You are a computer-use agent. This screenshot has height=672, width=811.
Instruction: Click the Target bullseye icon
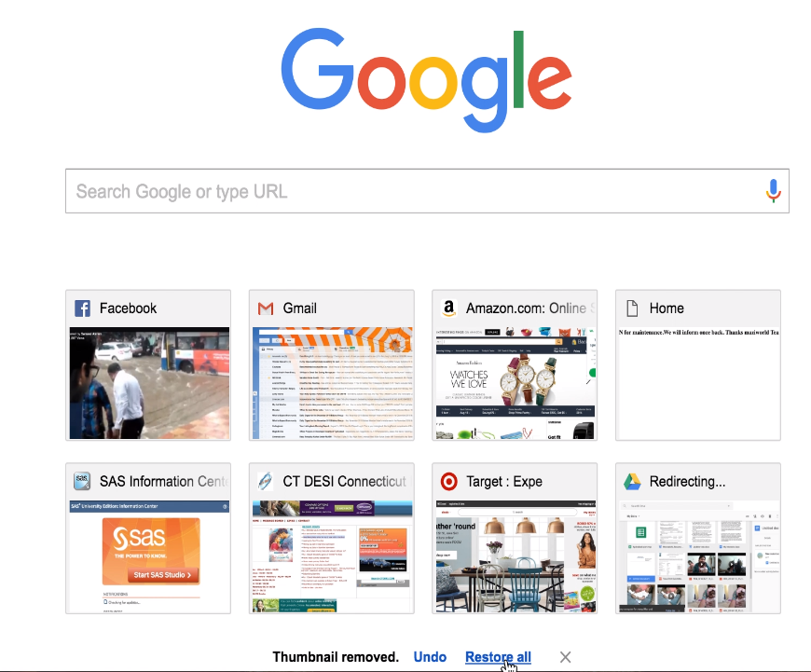(448, 481)
